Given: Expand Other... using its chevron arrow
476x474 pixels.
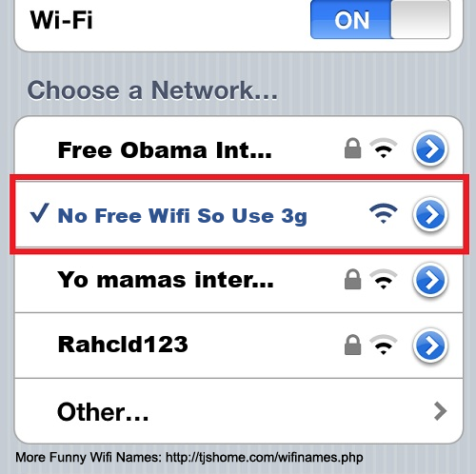Looking at the screenshot, I should (440, 411).
